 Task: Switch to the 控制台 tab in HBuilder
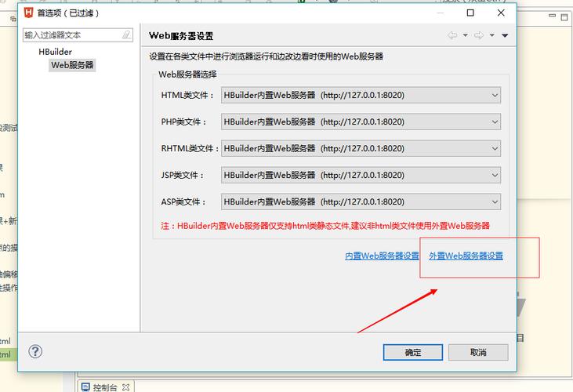pos(105,387)
